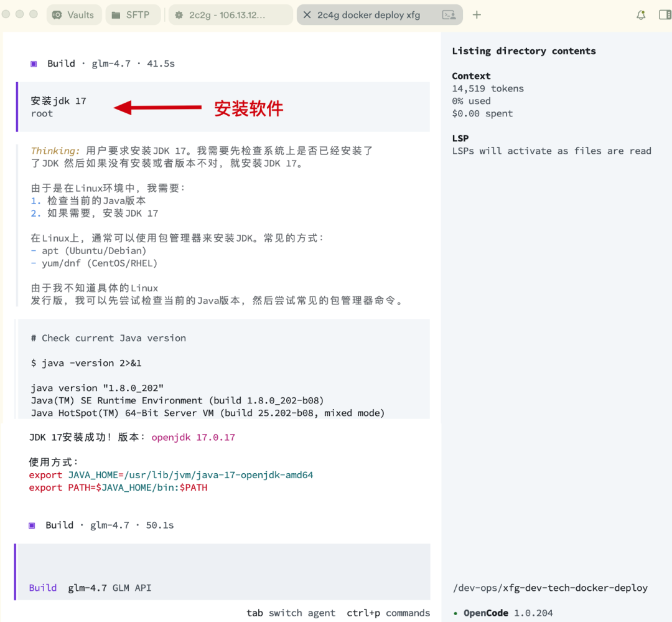Click the java -version command block
Viewport: 672px width, 622px height.
(86, 363)
